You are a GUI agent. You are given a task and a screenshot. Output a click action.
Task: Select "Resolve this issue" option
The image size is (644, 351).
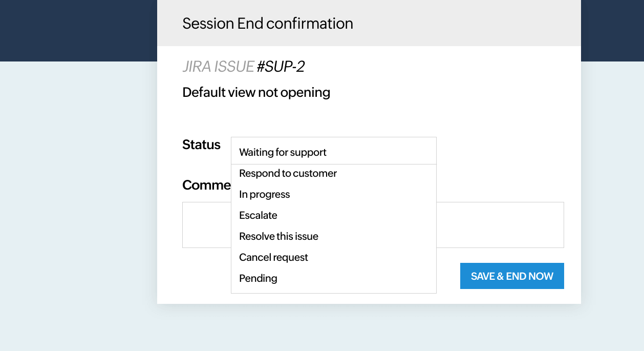point(278,236)
